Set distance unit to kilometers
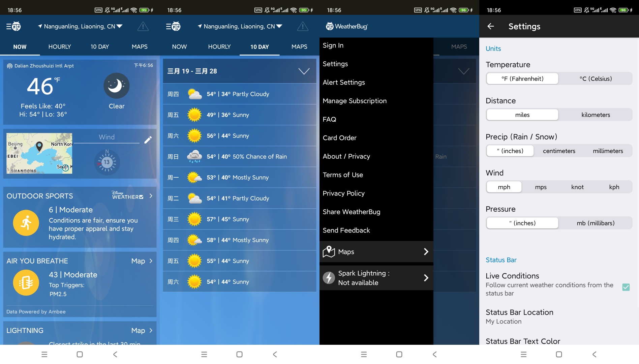 click(596, 115)
